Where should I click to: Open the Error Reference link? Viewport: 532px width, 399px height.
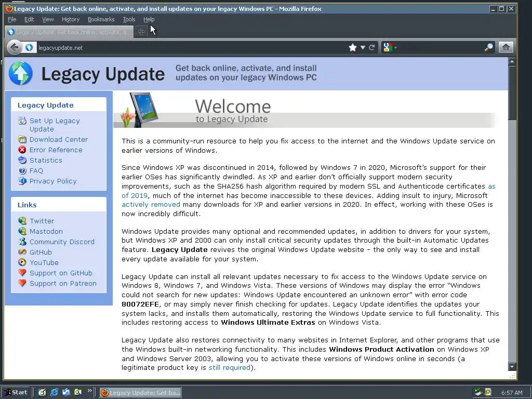56,150
